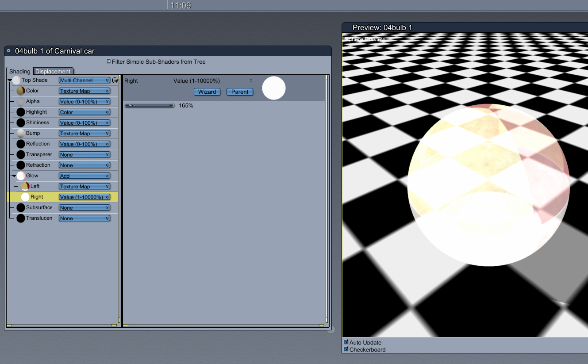
Task: Open the Color row Texture Map dropdown
Action: pos(85,91)
